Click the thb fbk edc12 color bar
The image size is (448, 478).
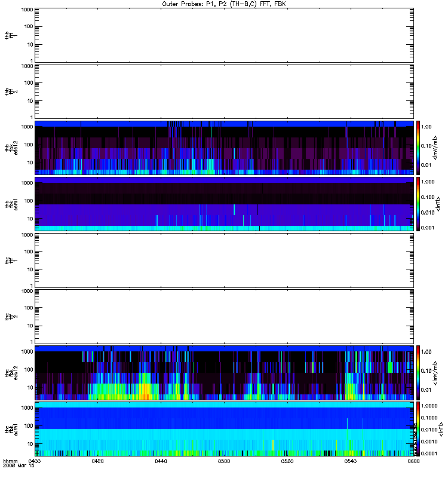(418, 148)
